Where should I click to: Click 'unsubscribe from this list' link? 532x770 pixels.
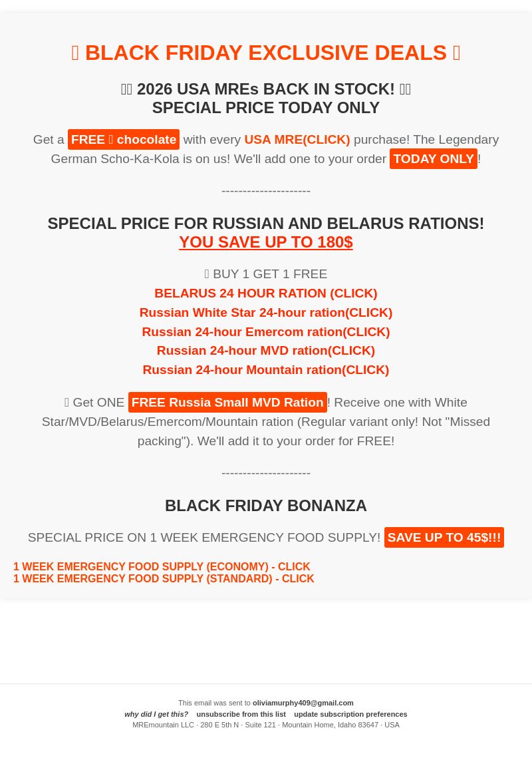point(241,714)
